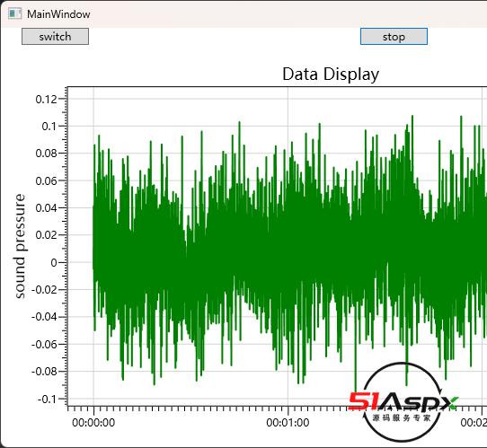Click the -0.02 y-axis tick label
Screen dimensions: 487x448
click(44, 290)
